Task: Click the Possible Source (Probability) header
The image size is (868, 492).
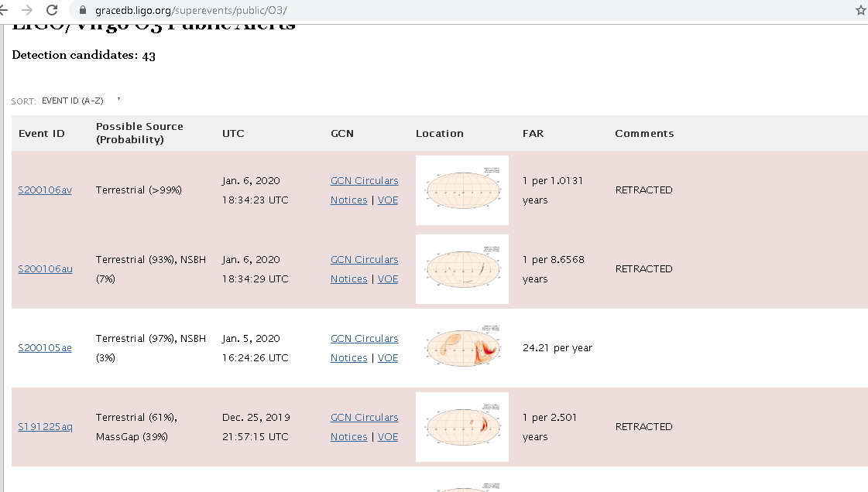Action: (x=139, y=133)
